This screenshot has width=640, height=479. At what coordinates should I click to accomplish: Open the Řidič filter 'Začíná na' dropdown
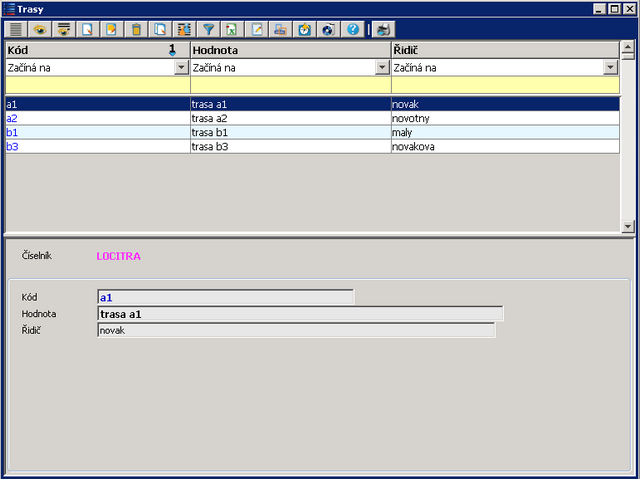(x=610, y=68)
